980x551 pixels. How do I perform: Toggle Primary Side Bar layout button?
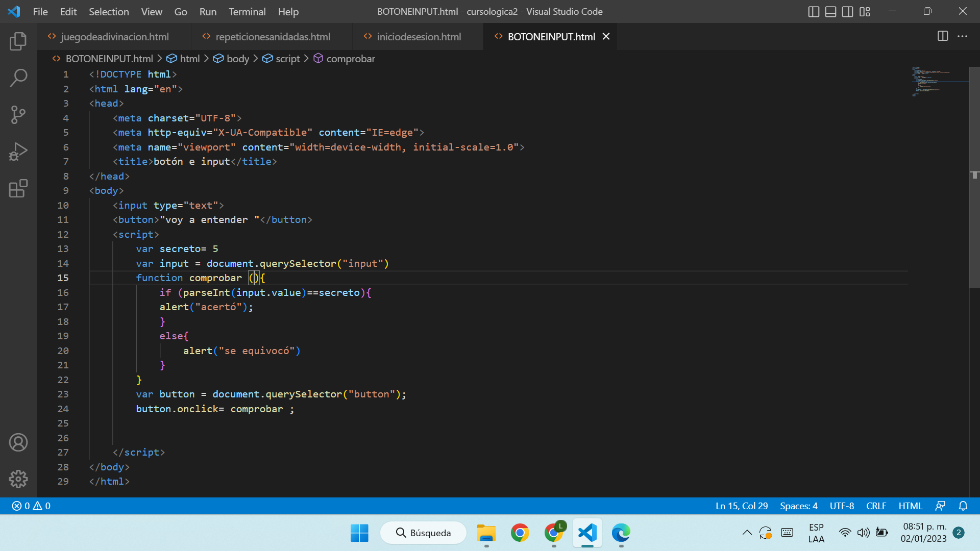814,12
